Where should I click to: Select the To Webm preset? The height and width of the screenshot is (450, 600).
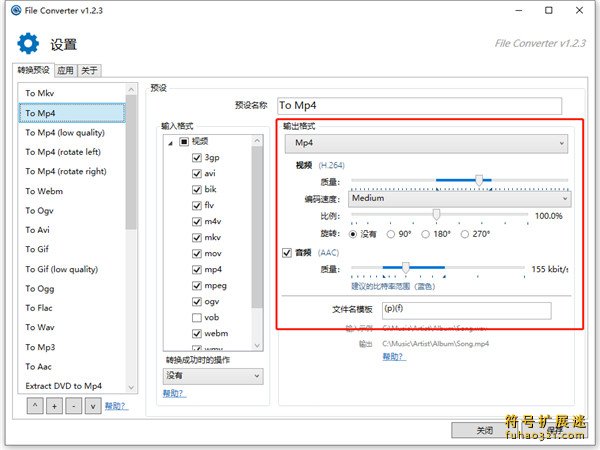[72, 191]
